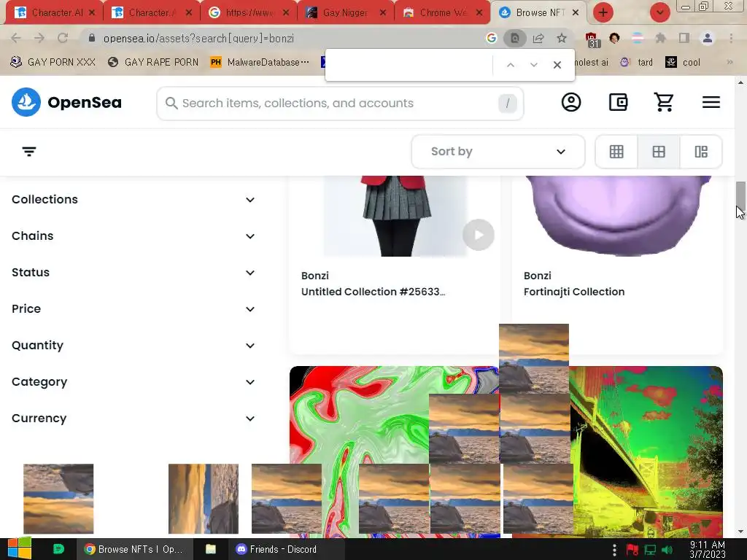Open the MalwareDatabase bookmark
The height and width of the screenshot is (560, 747).
click(260, 62)
